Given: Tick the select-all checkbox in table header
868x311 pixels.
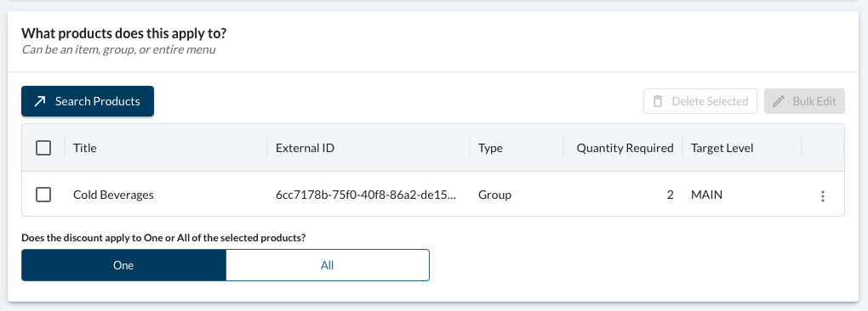Looking at the screenshot, I should click(x=43, y=148).
